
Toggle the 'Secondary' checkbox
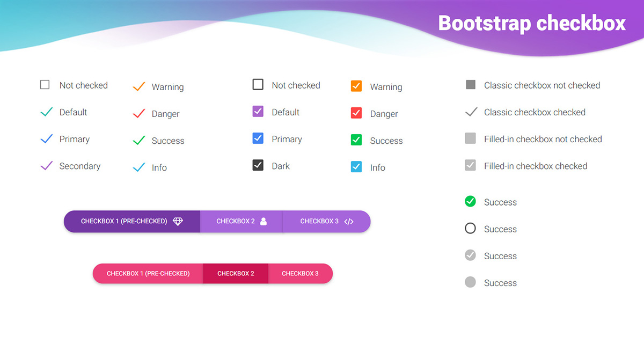point(45,165)
